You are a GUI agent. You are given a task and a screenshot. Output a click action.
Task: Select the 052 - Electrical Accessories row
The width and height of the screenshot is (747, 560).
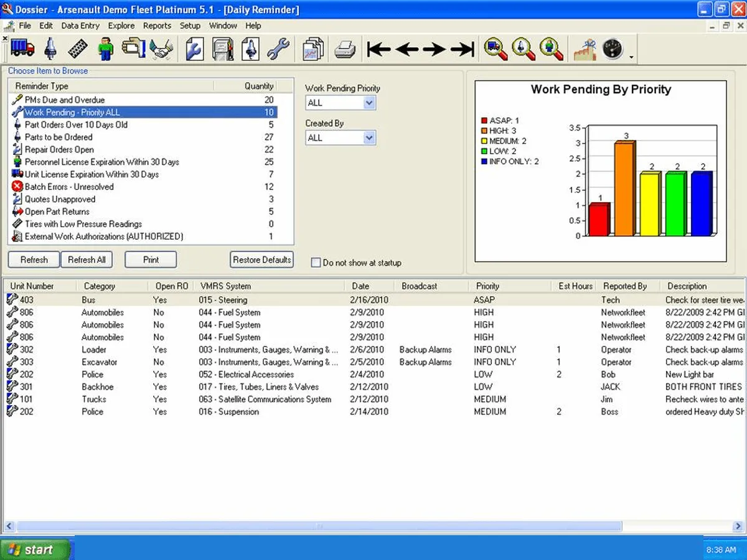[374, 374]
